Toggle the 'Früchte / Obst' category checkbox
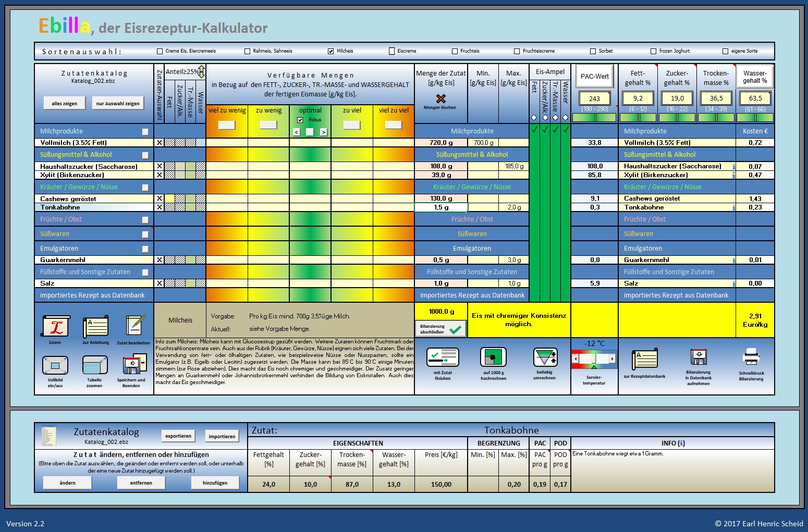 pyautogui.click(x=145, y=220)
